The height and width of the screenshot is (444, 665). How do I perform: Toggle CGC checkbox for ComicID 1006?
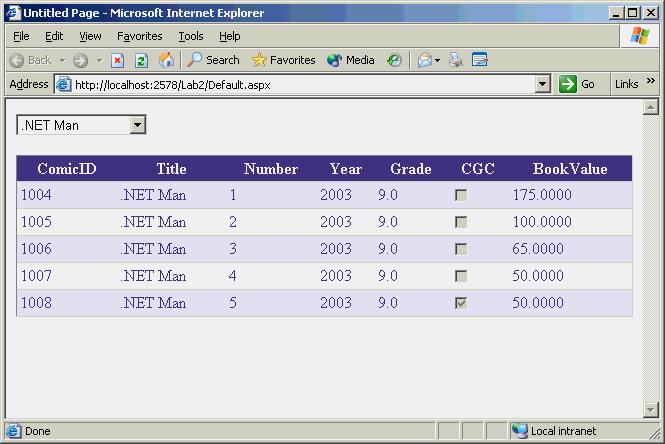[461, 249]
